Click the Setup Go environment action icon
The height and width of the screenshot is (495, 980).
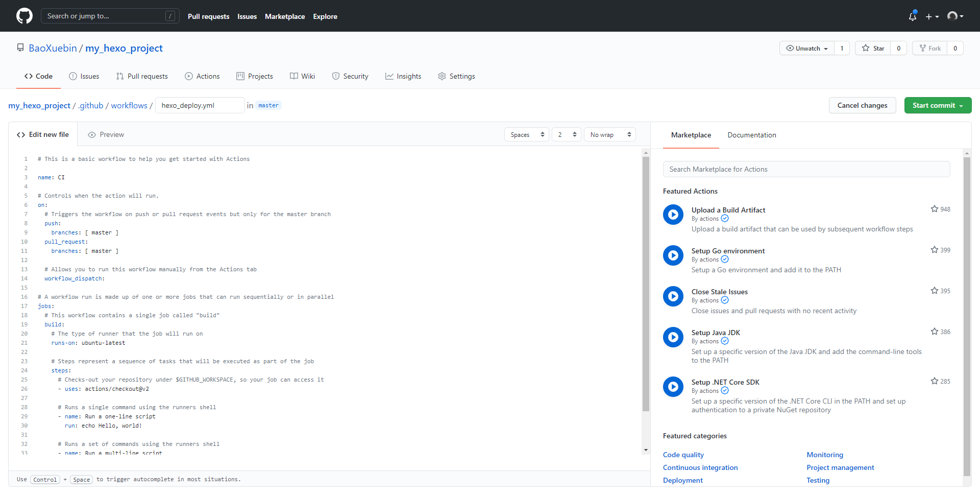click(673, 255)
